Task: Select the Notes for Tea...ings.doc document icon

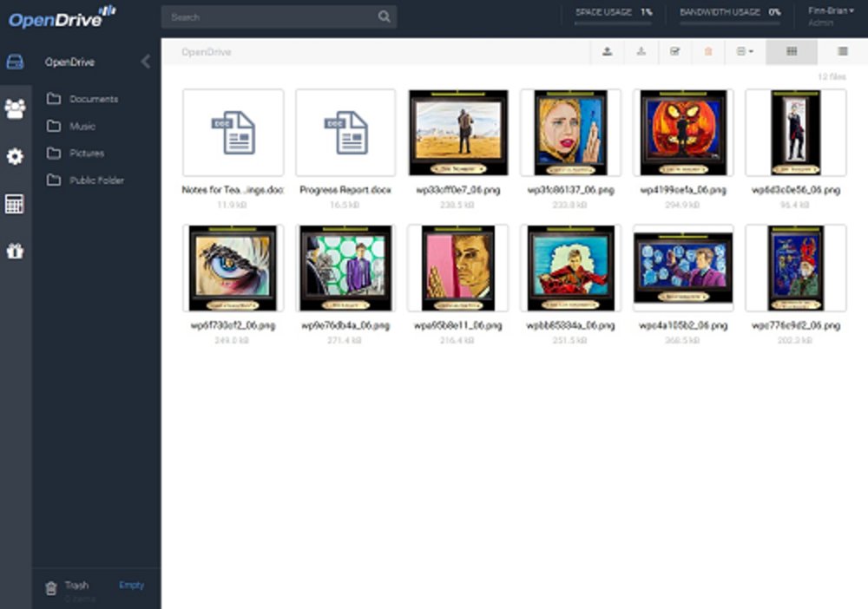Action: [233, 133]
